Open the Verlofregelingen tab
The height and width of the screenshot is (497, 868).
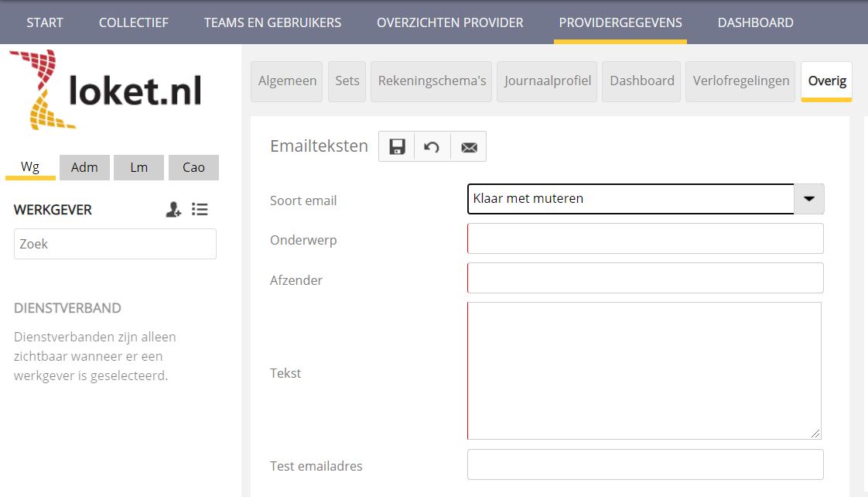740,81
